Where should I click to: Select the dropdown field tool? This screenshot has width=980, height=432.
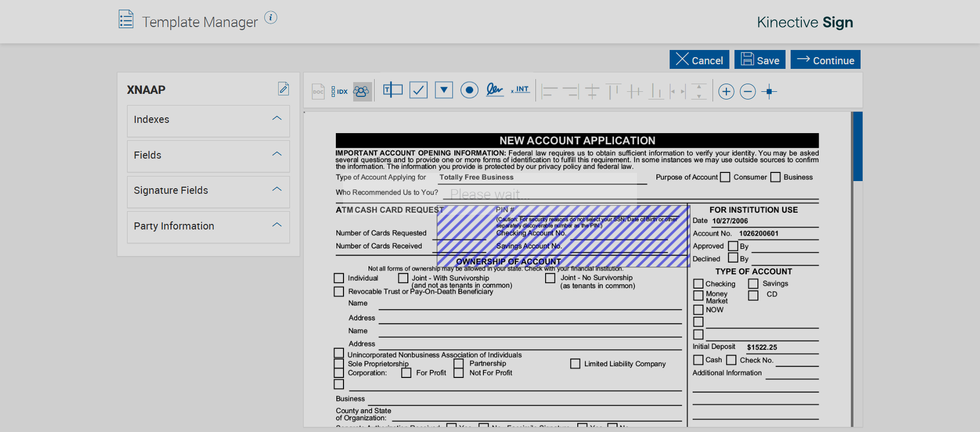(x=444, y=91)
